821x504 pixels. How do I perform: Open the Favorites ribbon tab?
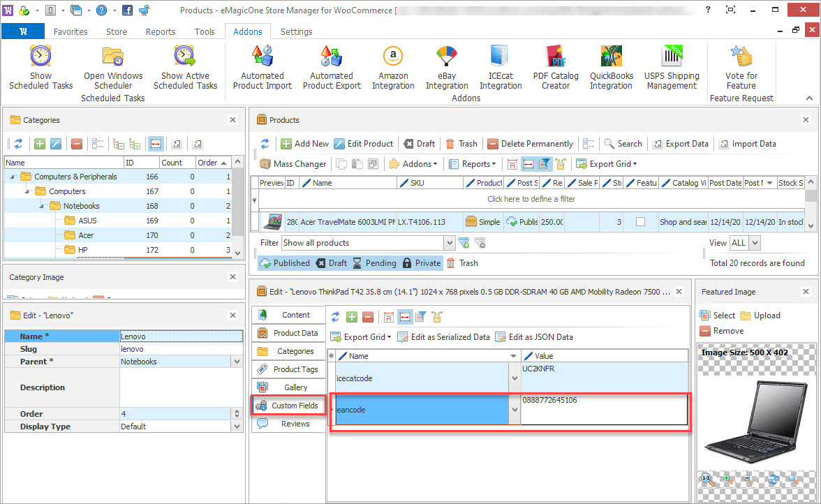point(70,32)
